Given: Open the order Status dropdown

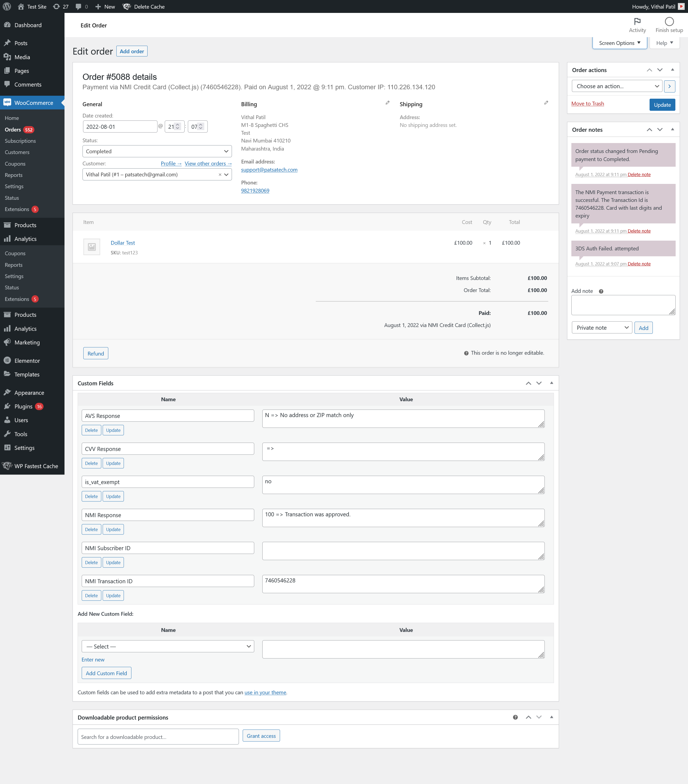Looking at the screenshot, I should (x=157, y=151).
